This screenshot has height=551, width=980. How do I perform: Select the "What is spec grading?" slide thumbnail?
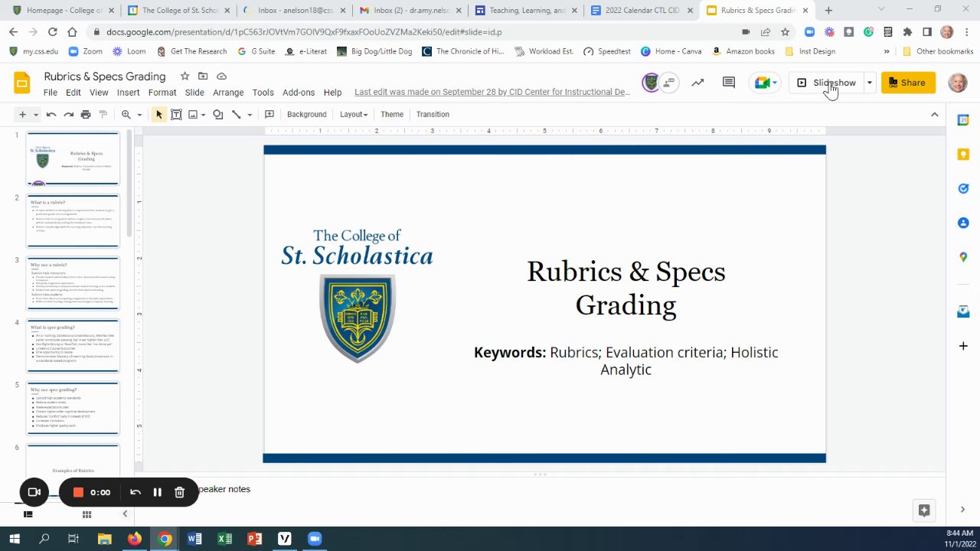point(73,346)
